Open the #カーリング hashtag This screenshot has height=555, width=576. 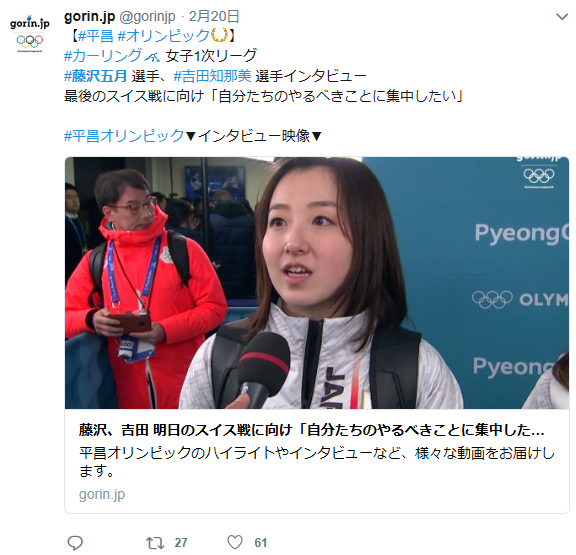pos(103,56)
